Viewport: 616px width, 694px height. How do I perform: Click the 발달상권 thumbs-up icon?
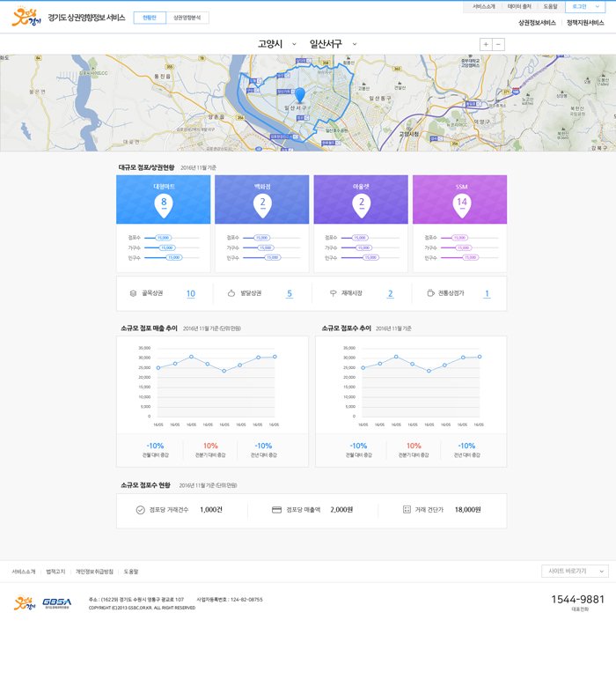231,293
